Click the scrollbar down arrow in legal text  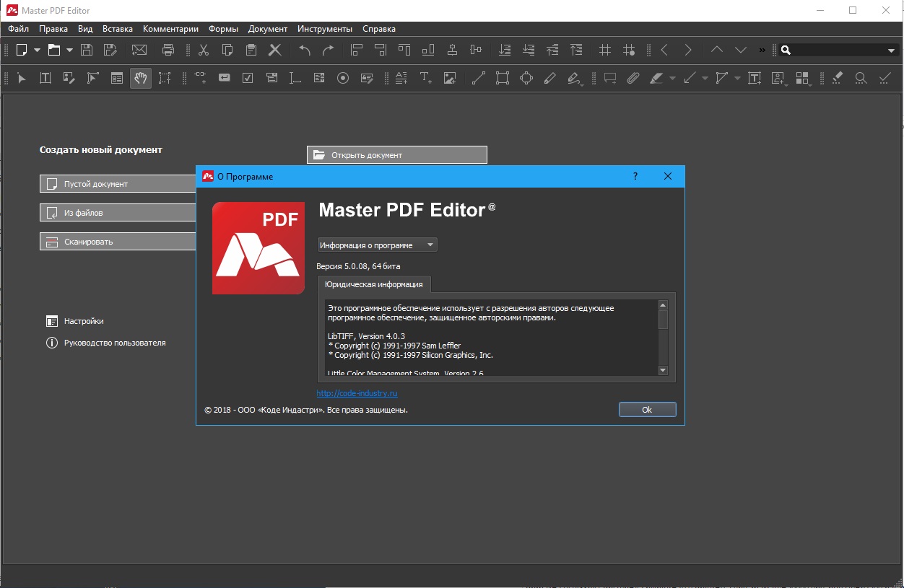pos(663,370)
